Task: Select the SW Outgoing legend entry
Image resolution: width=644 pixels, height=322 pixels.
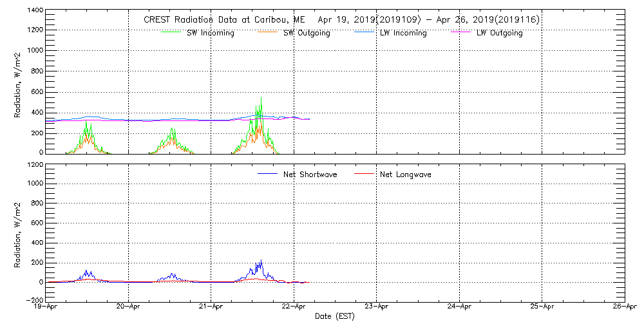Action: (307, 33)
